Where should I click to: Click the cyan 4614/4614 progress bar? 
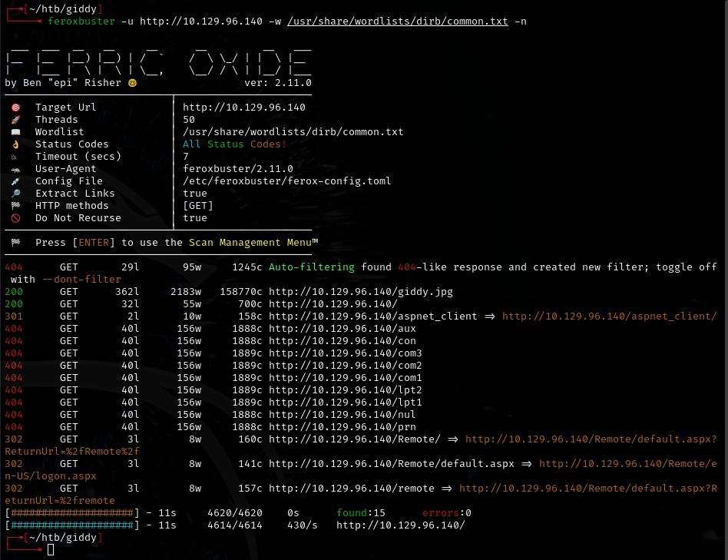tap(72, 525)
